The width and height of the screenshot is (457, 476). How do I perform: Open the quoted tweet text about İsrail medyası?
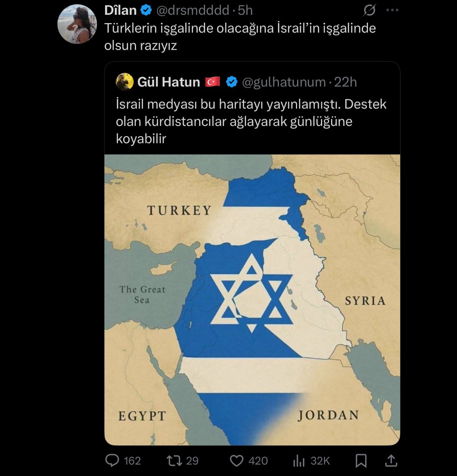coord(251,121)
